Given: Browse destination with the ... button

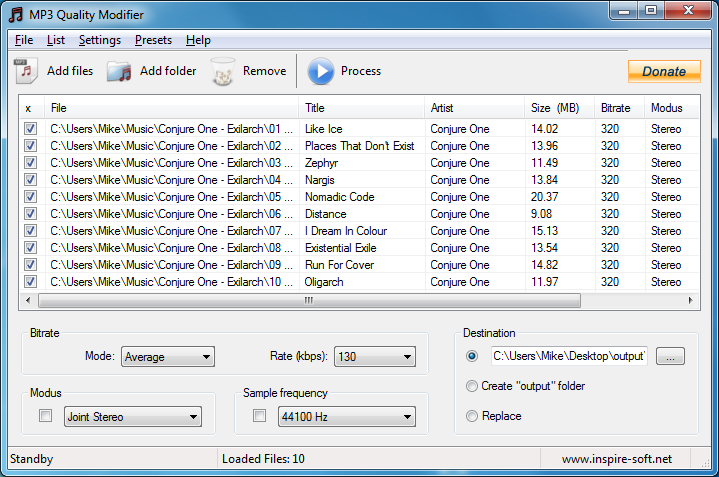Looking at the screenshot, I should [670, 356].
